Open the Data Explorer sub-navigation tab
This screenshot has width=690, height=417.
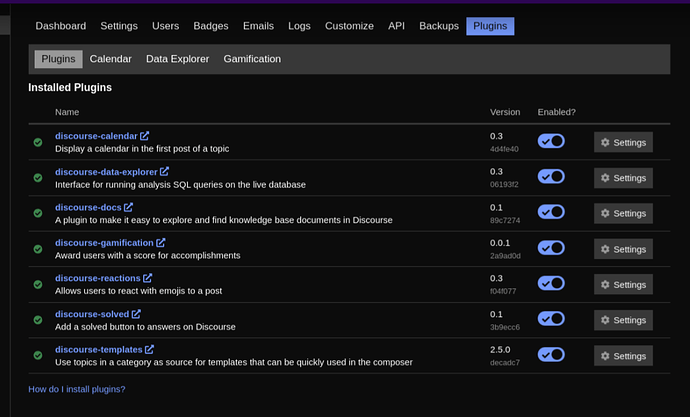[177, 59]
